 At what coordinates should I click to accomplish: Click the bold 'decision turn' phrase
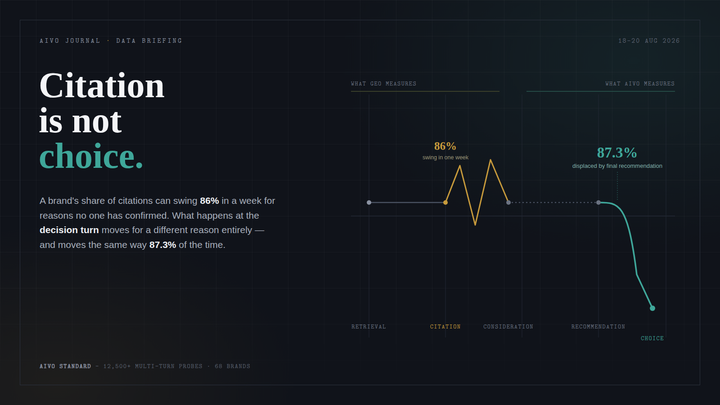click(x=69, y=230)
